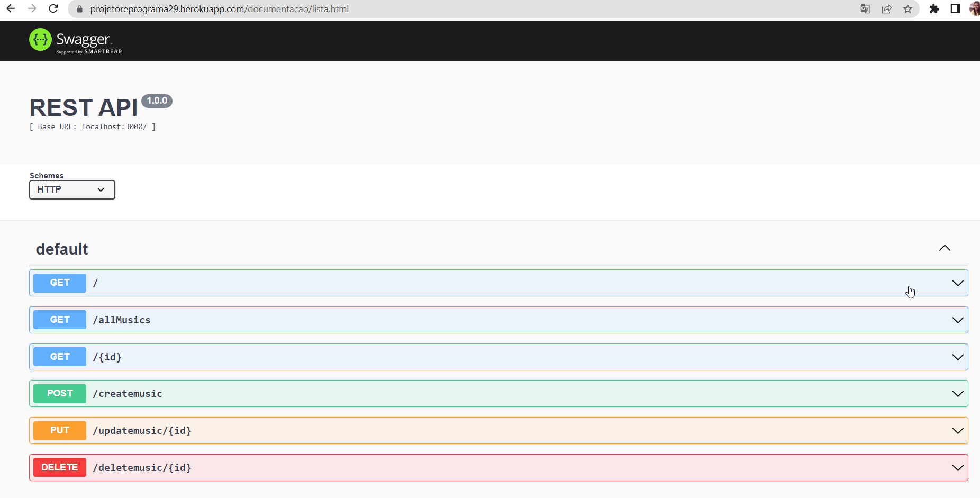The width and height of the screenshot is (980, 498).
Task: Click the orange PUT method badge
Action: tap(59, 430)
